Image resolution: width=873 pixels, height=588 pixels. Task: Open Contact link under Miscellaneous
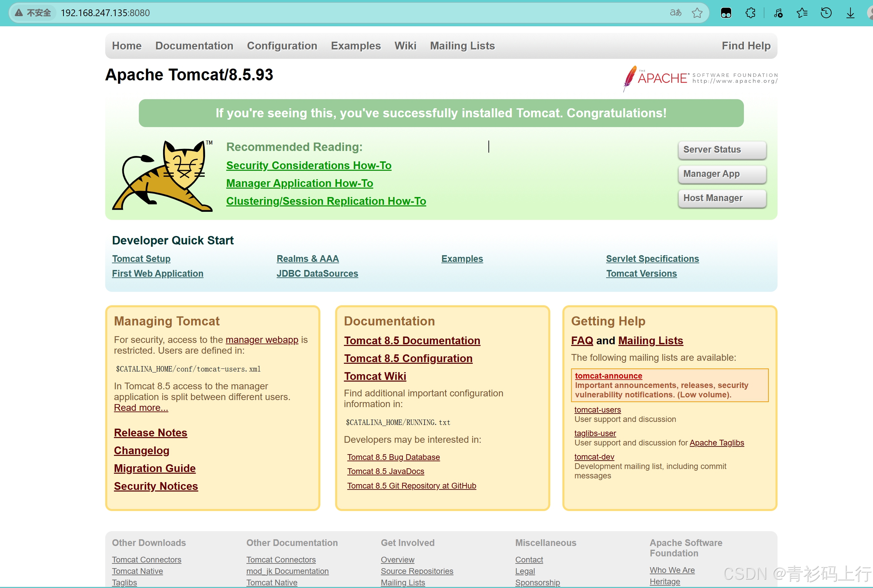pyautogui.click(x=529, y=560)
